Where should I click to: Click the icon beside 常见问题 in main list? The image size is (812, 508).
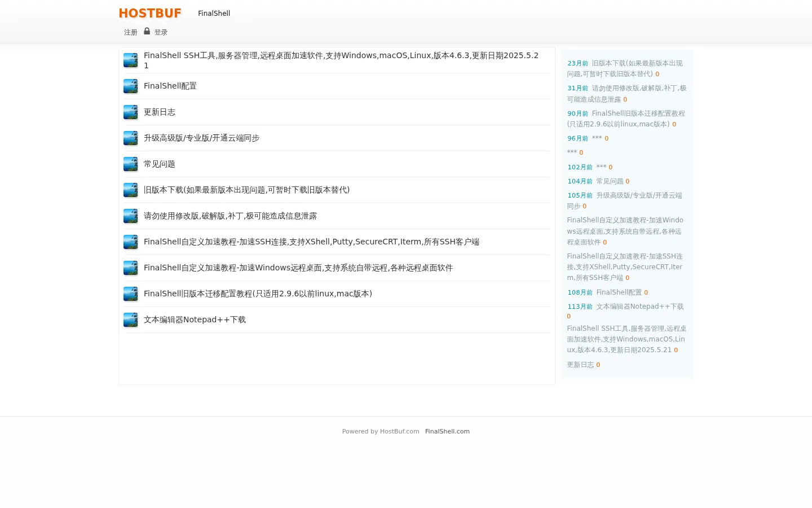point(131,164)
